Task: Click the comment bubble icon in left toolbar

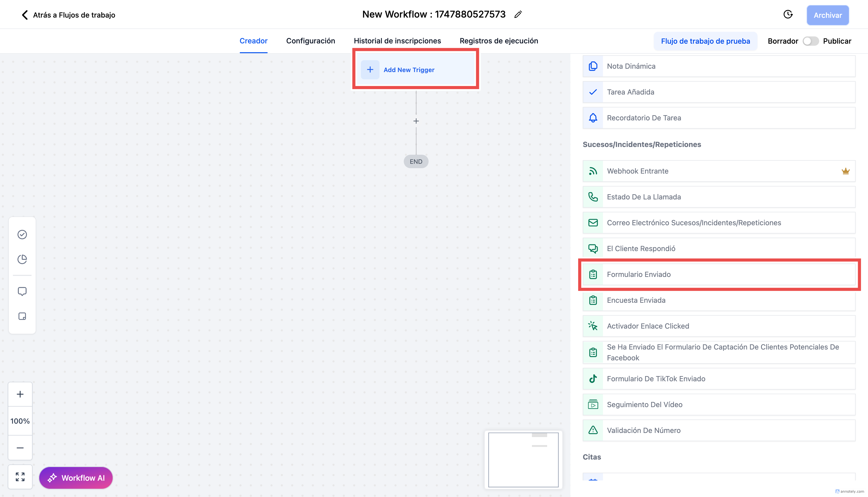Action: (x=22, y=291)
